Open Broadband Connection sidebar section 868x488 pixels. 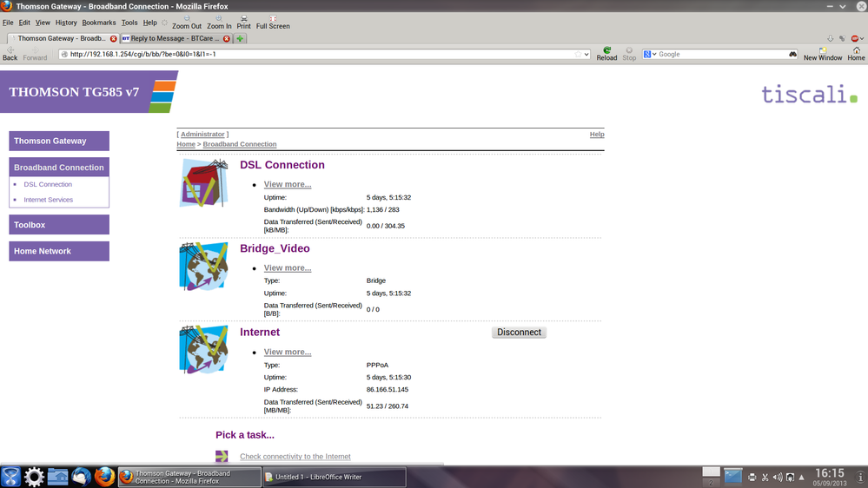(59, 167)
